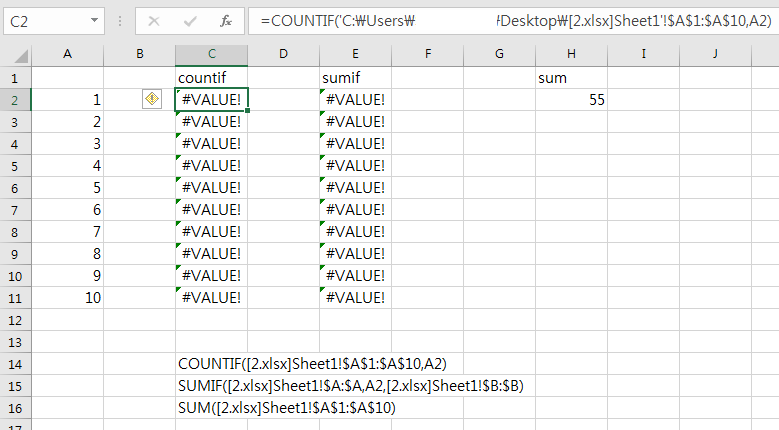
Task: Select row 16 header
Action: [15, 408]
